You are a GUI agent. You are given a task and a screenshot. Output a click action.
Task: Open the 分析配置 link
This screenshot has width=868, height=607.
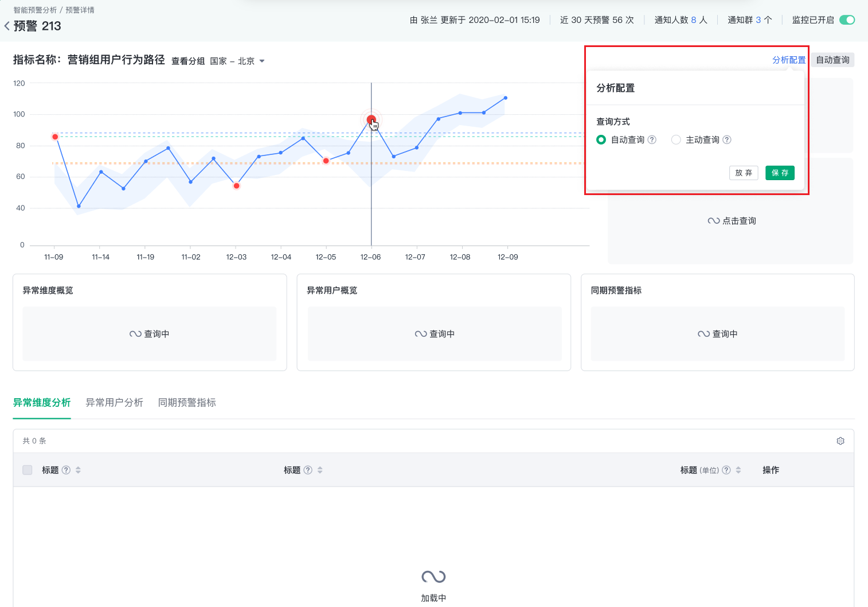788,60
